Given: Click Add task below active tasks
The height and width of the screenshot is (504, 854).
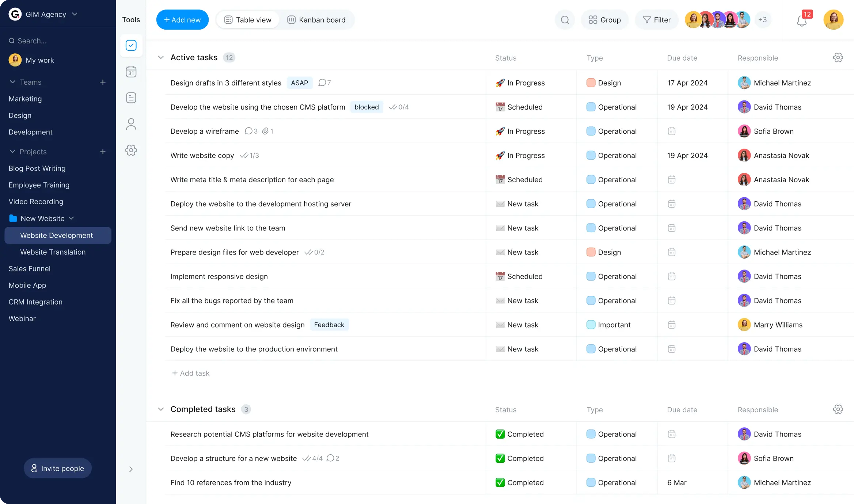Looking at the screenshot, I should [190, 373].
